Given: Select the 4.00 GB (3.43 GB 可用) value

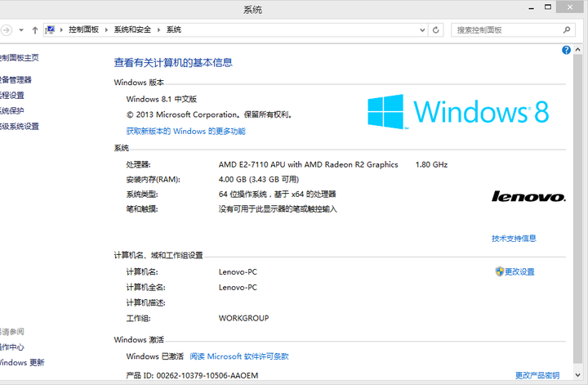Looking at the screenshot, I should point(258,179).
